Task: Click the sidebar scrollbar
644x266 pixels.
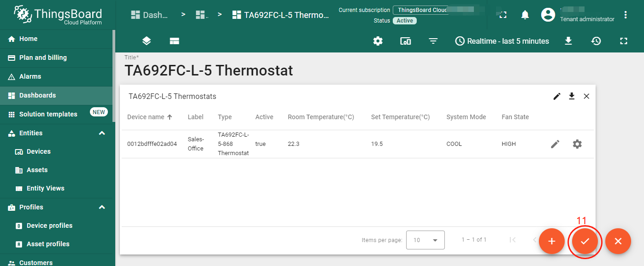Action: [x=114, y=76]
